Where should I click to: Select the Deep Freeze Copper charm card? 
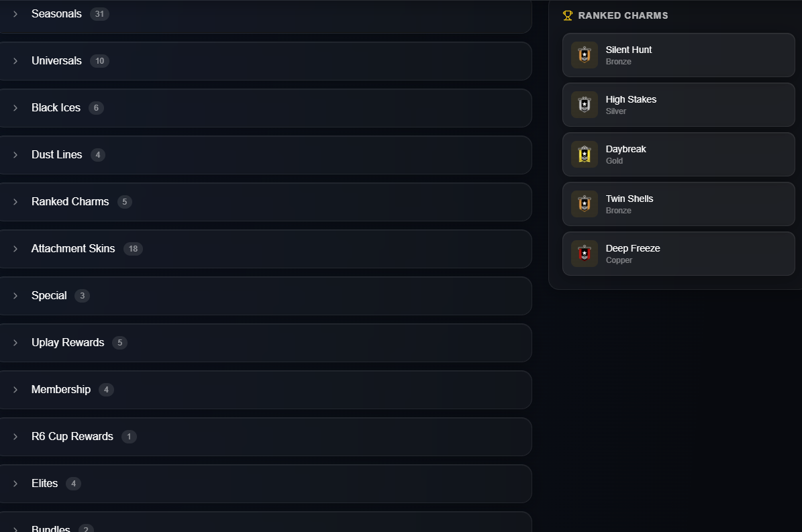click(x=679, y=254)
